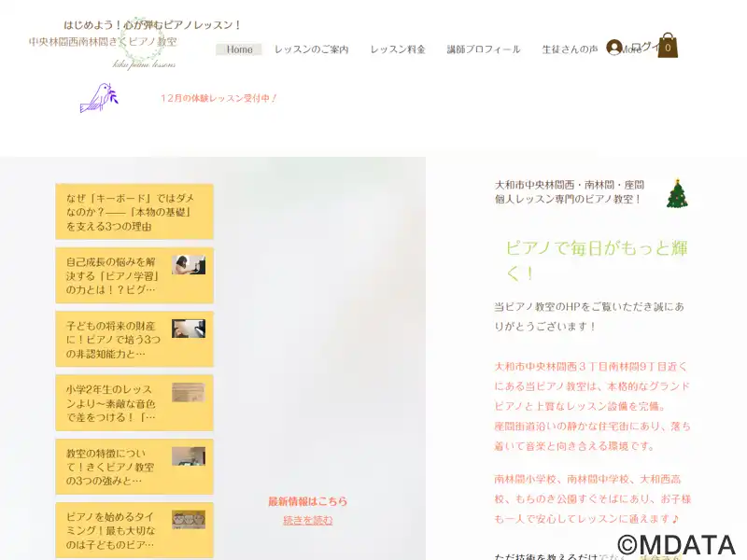The image size is (747, 560).
Task: Go to レッスン料金 page
Action: (x=398, y=49)
